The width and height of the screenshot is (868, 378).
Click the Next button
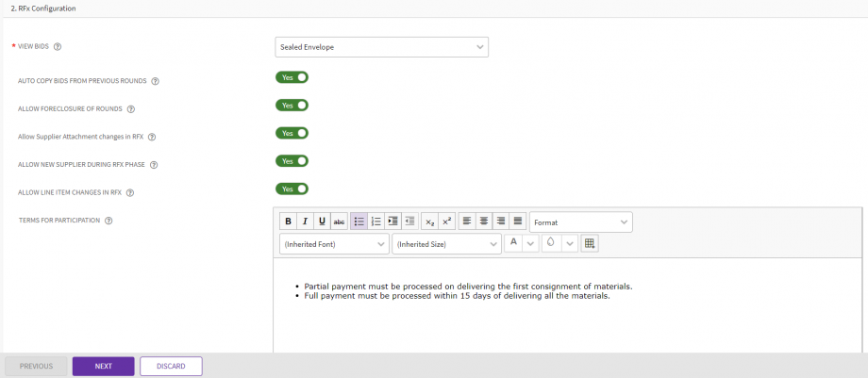click(x=103, y=366)
